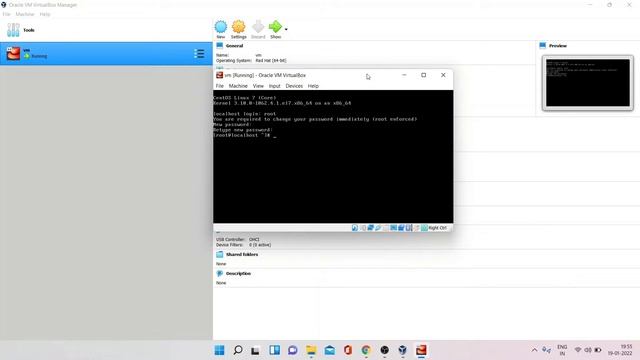The image size is (640, 360).
Task: Click the hard disk activity status icon
Action: point(355,228)
